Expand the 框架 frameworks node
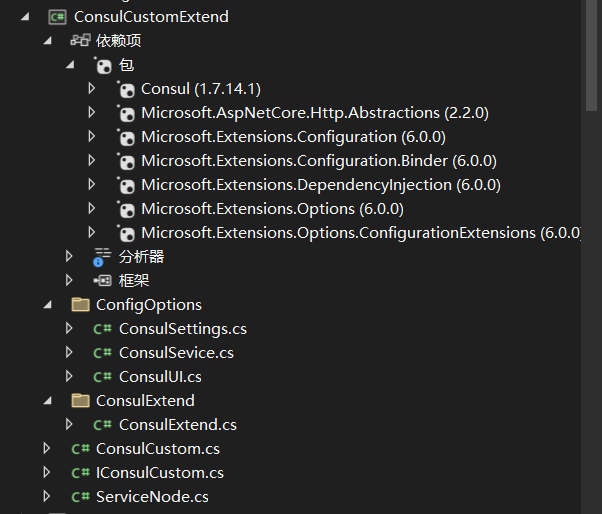This screenshot has height=514, width=602. coord(69,280)
